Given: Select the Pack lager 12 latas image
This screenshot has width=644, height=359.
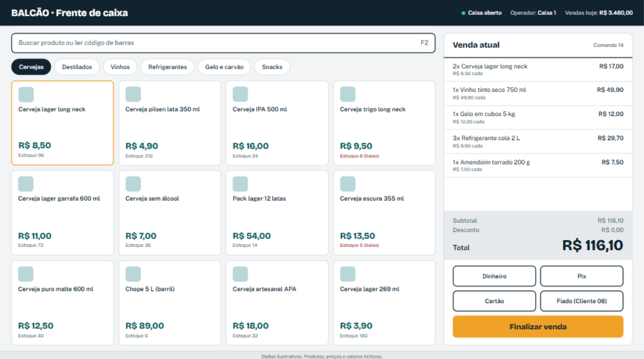Looking at the screenshot, I should click(x=240, y=184).
